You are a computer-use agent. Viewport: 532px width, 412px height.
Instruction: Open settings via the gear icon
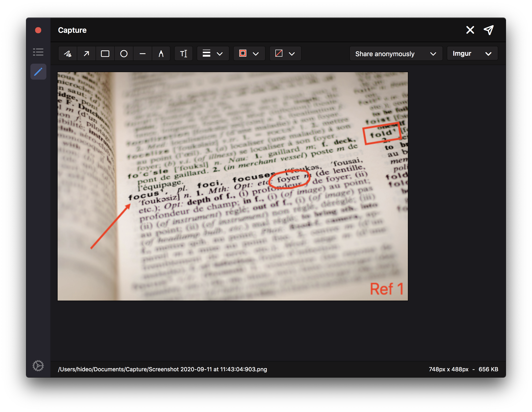click(x=38, y=366)
